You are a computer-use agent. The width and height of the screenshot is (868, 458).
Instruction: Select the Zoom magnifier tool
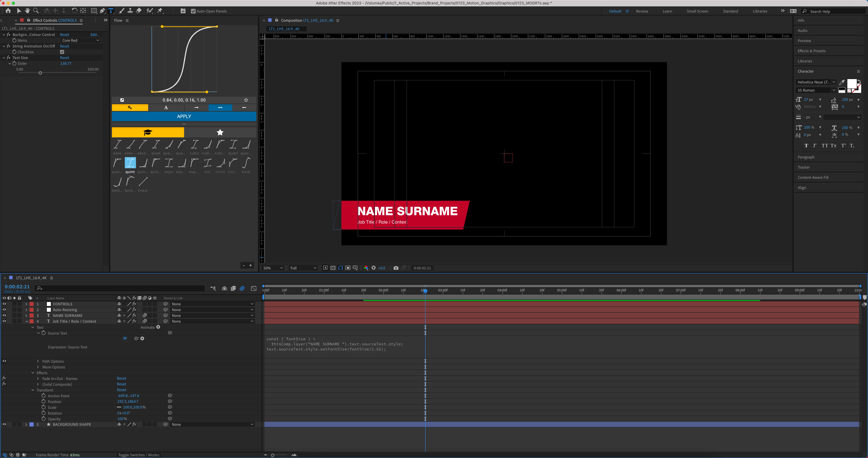pos(36,11)
